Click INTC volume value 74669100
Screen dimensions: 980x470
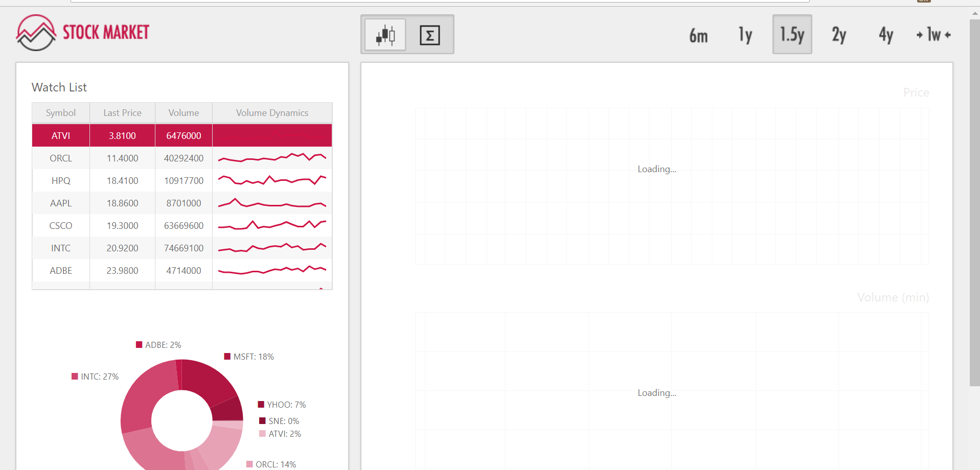coord(184,248)
